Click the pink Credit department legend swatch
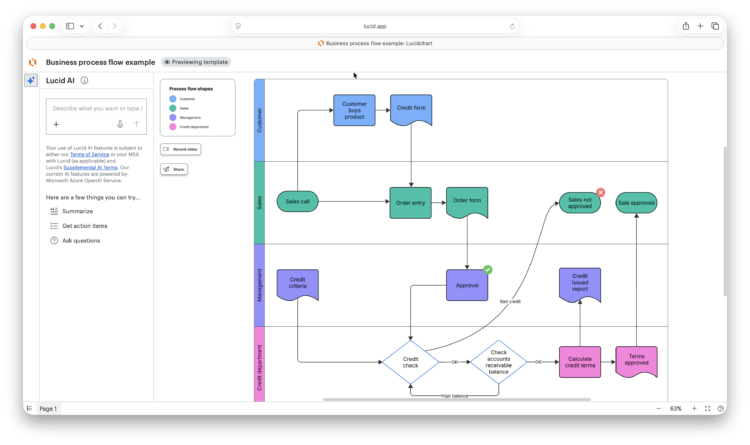The width and height of the screenshot is (750, 445). [x=173, y=127]
